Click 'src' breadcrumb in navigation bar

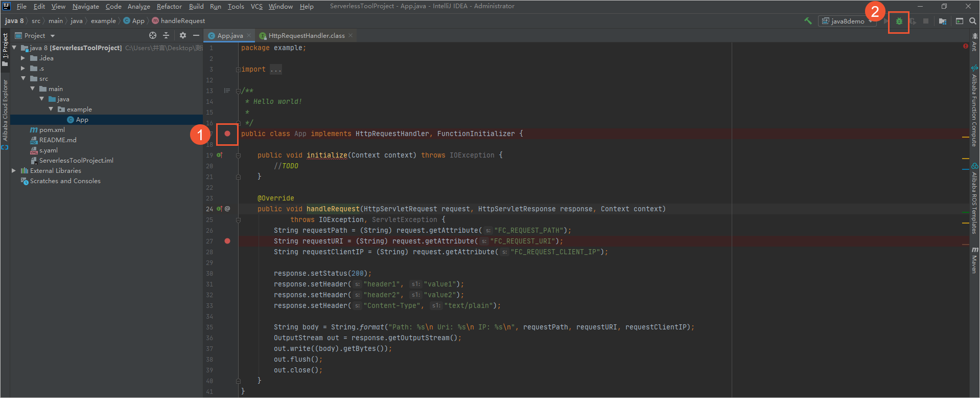point(36,21)
